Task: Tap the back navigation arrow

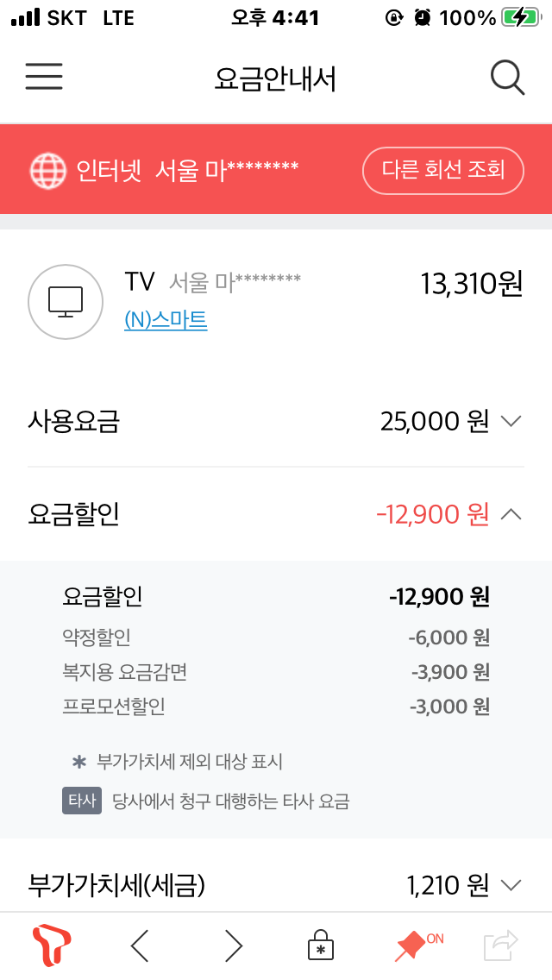Action: pyautogui.click(x=139, y=945)
